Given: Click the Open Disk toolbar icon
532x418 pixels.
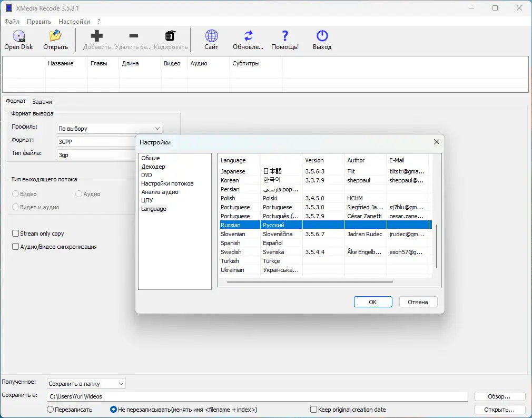Looking at the screenshot, I should [18, 36].
